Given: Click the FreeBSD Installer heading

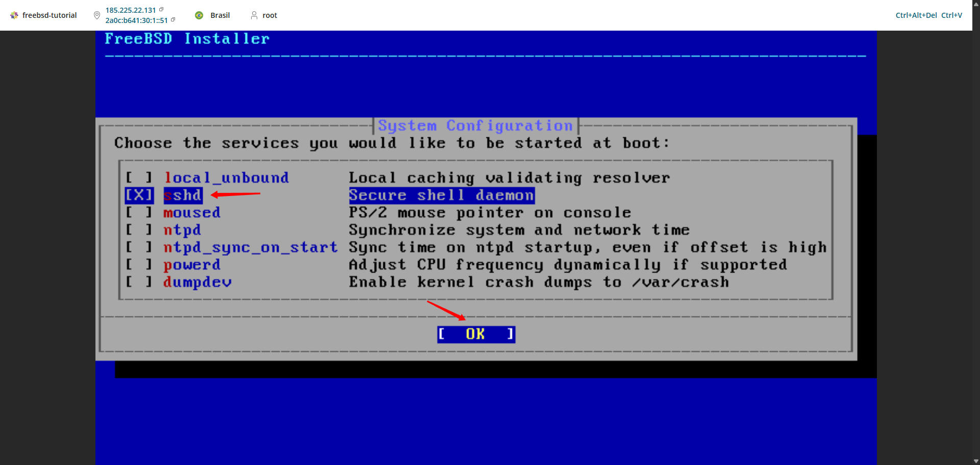Looking at the screenshot, I should (x=187, y=39).
